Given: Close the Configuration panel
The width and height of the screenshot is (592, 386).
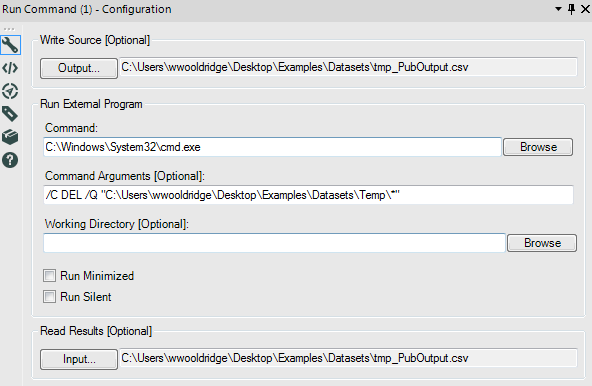Looking at the screenshot, I should point(585,9).
